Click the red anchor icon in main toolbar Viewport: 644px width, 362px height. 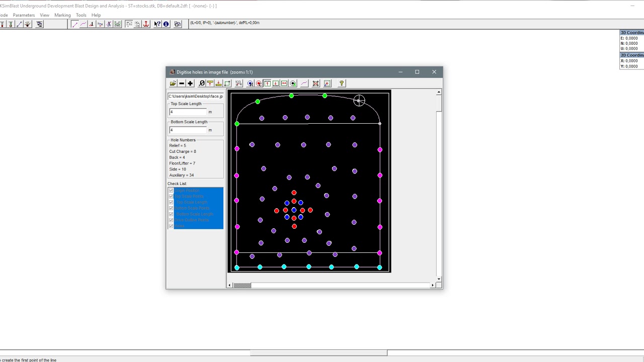click(146, 24)
